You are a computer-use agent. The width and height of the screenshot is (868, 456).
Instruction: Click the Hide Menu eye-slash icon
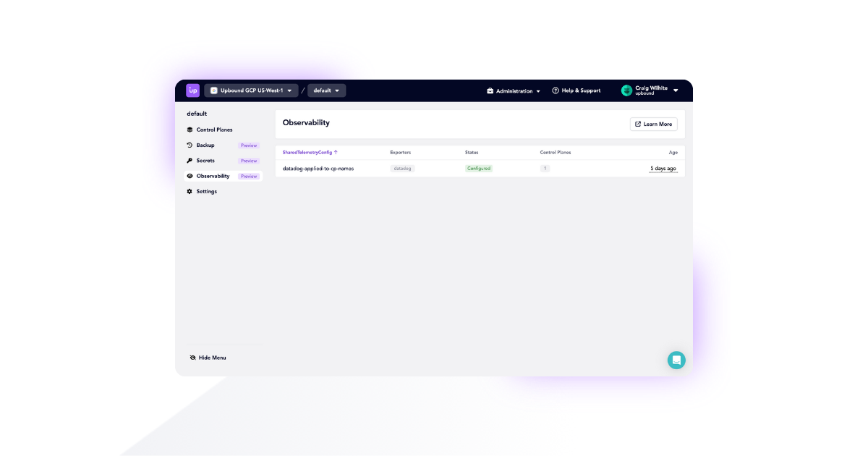[x=193, y=358]
